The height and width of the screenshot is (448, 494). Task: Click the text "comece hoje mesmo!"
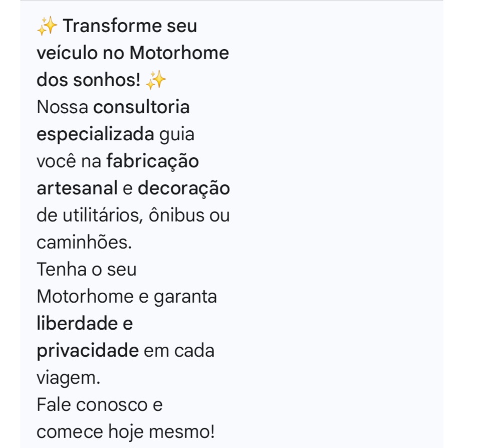(x=128, y=431)
